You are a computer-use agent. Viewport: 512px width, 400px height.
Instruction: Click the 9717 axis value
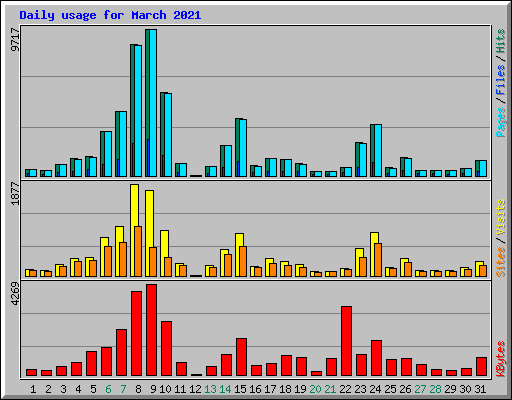(x=15, y=40)
